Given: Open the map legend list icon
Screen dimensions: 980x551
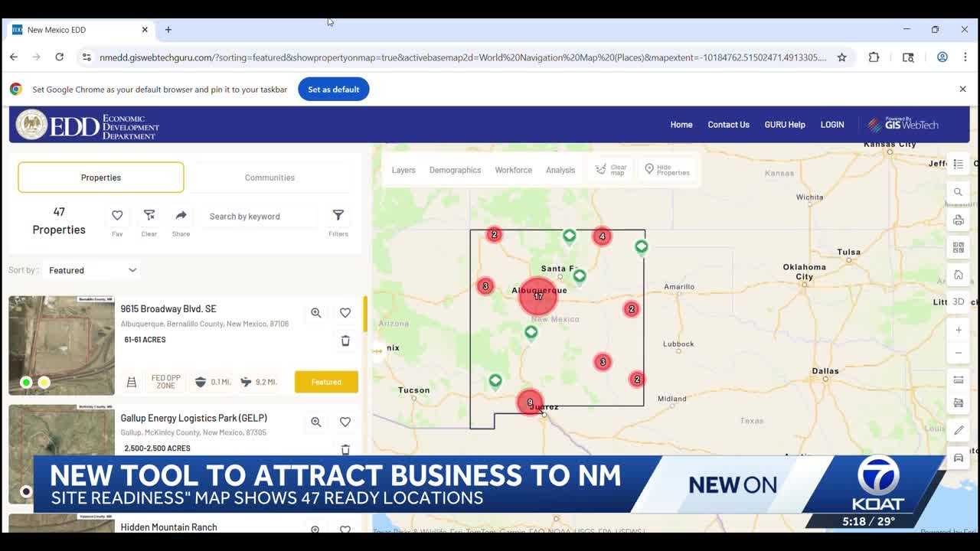Looking at the screenshot, I should 959,164.
